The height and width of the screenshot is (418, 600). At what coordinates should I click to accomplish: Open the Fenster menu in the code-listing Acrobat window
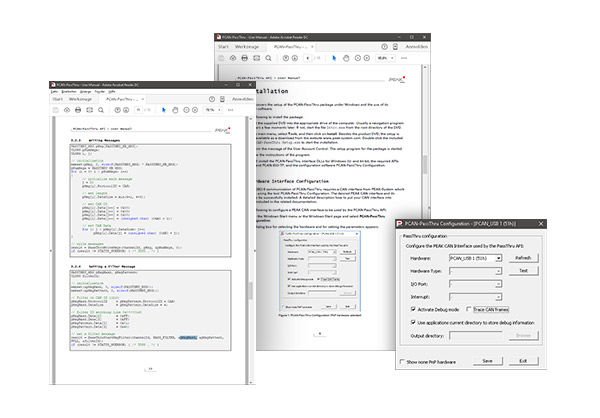pos(99,92)
